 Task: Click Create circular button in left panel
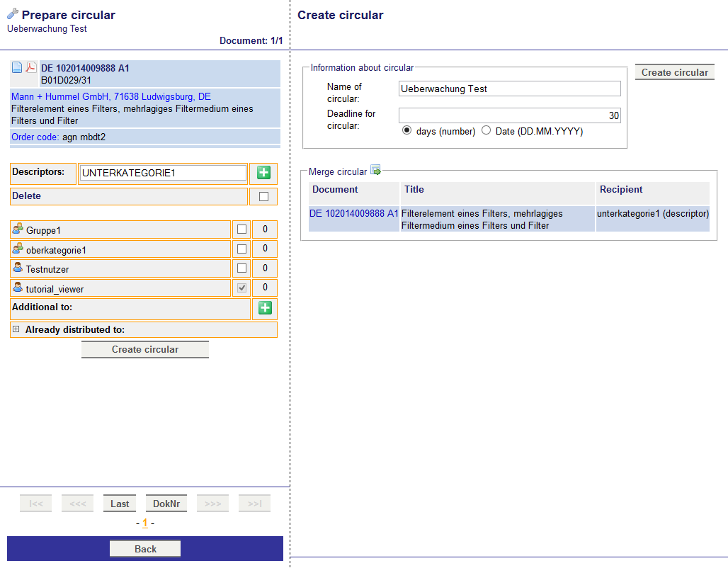click(x=145, y=349)
